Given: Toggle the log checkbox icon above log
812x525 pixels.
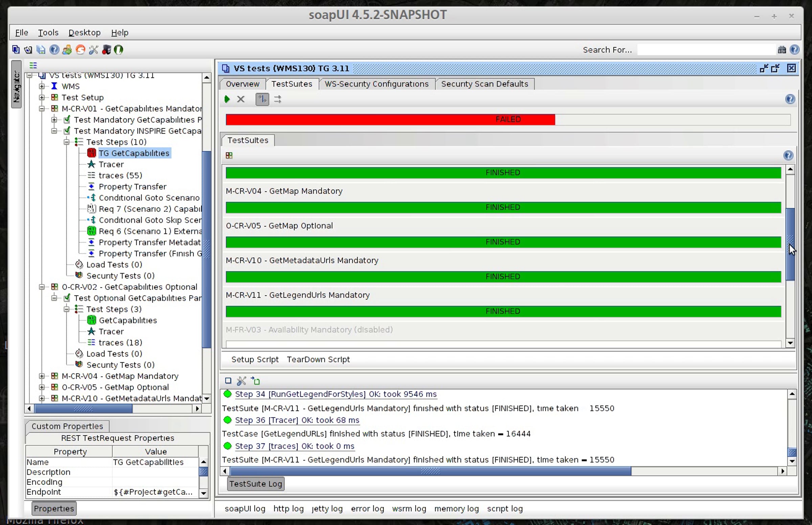Looking at the screenshot, I should (x=228, y=381).
